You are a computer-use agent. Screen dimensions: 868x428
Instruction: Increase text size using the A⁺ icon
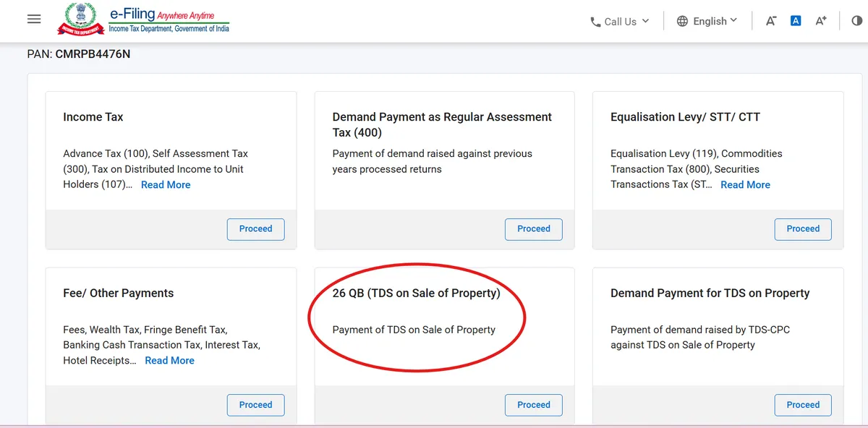click(820, 20)
